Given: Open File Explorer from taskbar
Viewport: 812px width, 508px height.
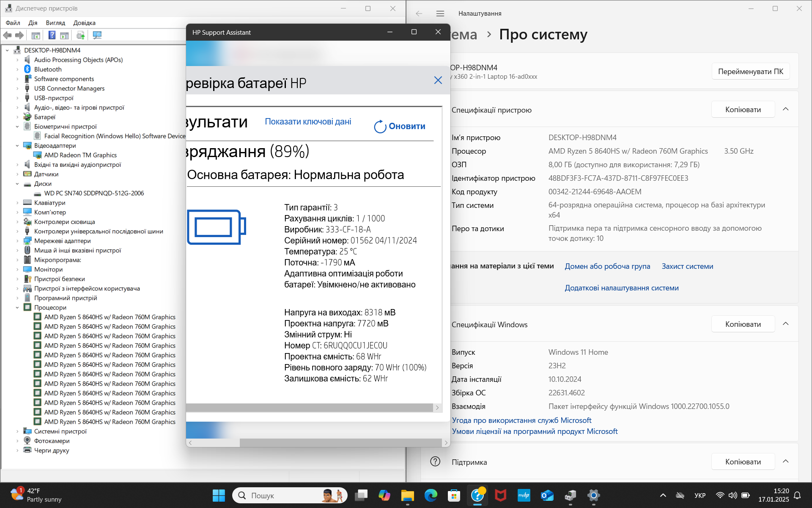Looking at the screenshot, I should tap(408, 495).
